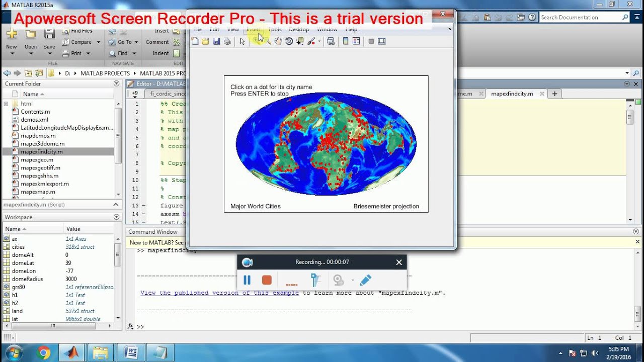The width and height of the screenshot is (644, 362).
Task: Click the Open folder icon in MATLAB toolstrip
Action: (31, 35)
